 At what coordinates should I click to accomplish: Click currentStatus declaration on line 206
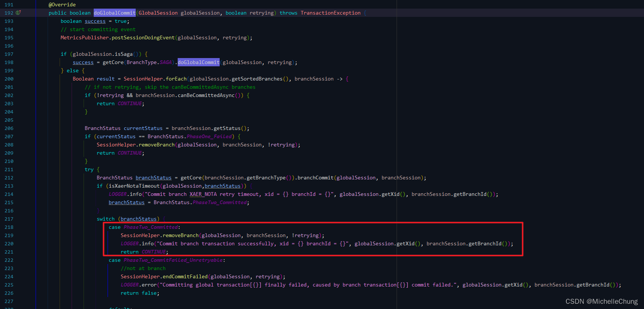[143, 128]
